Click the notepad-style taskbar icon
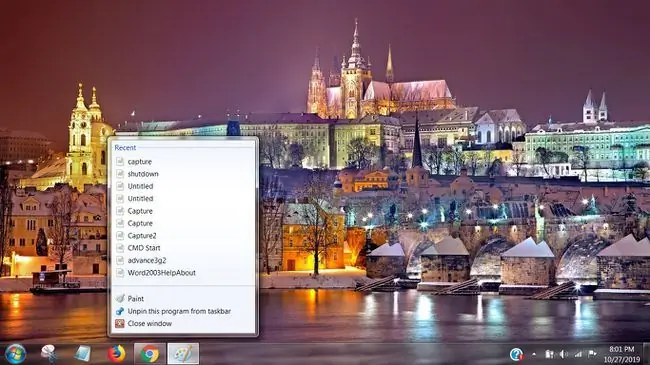The height and width of the screenshot is (365, 650). click(82, 354)
